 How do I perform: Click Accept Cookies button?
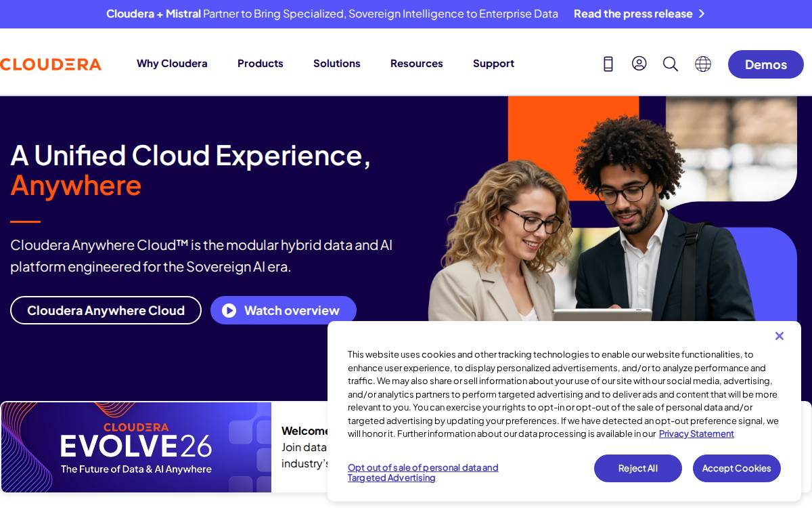pos(737,468)
